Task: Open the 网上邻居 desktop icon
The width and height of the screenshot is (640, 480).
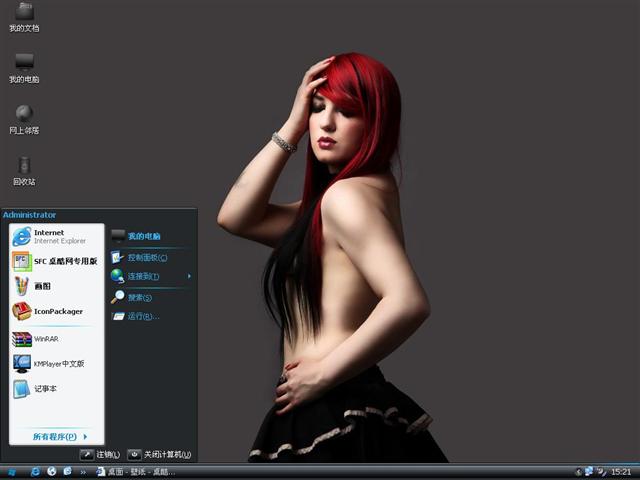Action: pyautogui.click(x=24, y=119)
